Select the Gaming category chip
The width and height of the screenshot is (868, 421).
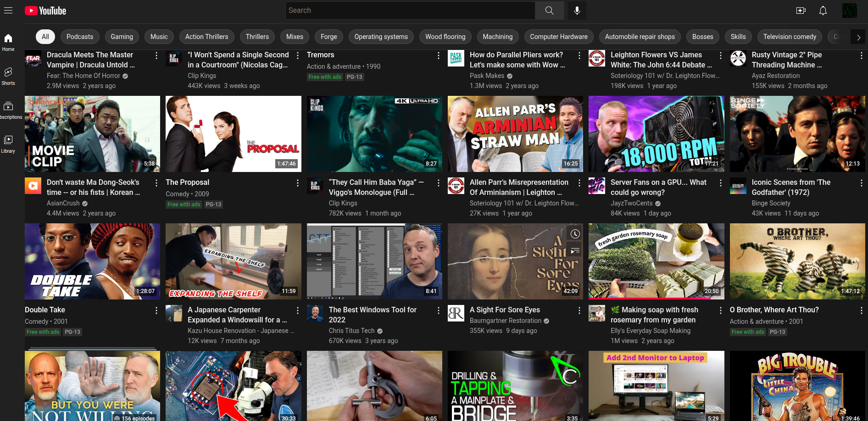[122, 37]
